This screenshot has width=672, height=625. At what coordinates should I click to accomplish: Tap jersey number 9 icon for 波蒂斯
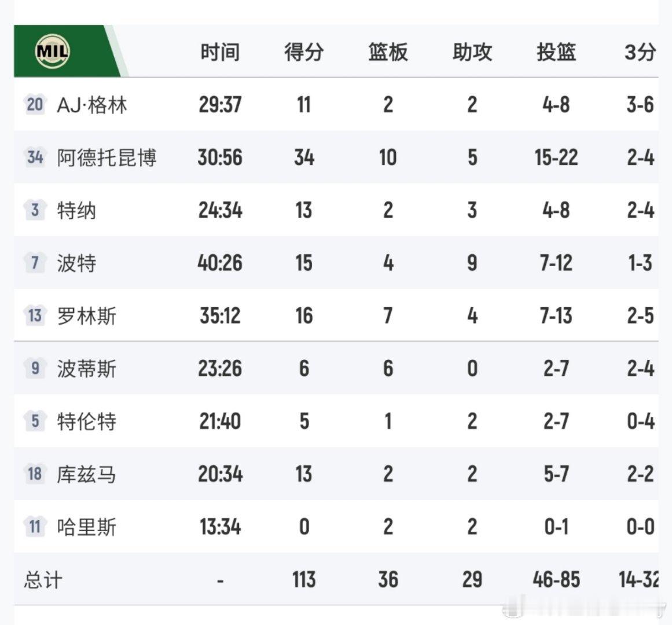point(35,368)
